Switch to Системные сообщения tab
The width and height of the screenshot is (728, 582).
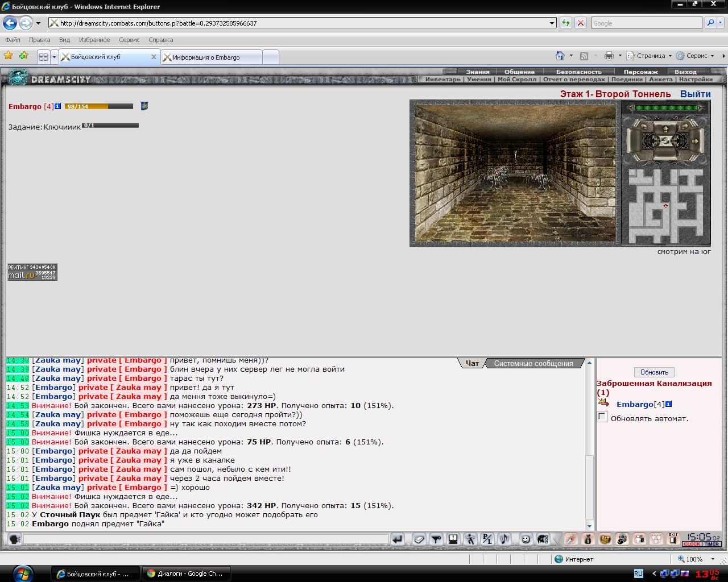click(533, 364)
